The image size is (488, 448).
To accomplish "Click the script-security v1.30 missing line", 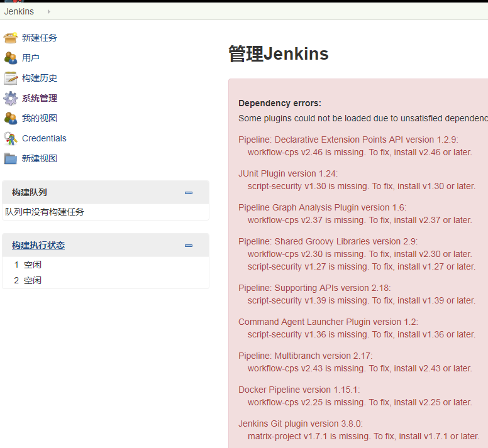I will click(x=362, y=186).
